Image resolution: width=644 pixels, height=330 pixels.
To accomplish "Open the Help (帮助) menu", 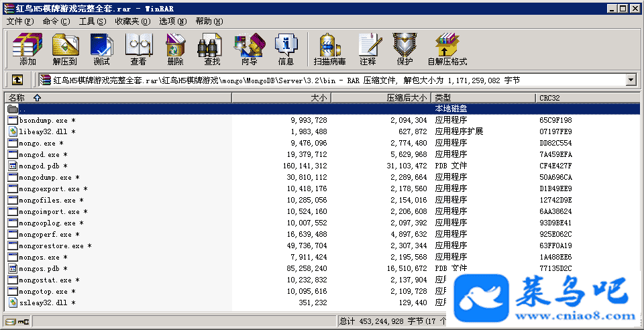I will pyautogui.click(x=209, y=21).
